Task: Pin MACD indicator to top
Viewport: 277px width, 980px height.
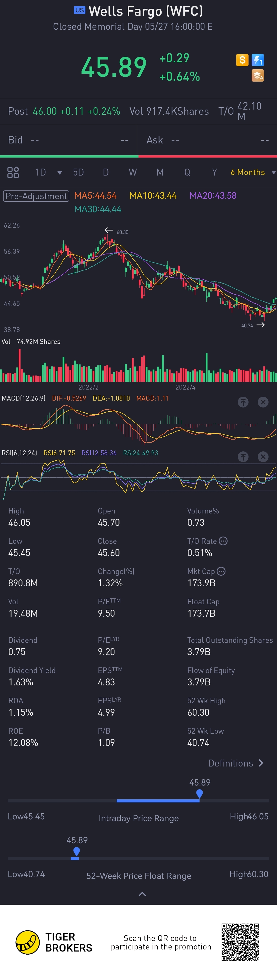Action: (x=243, y=402)
